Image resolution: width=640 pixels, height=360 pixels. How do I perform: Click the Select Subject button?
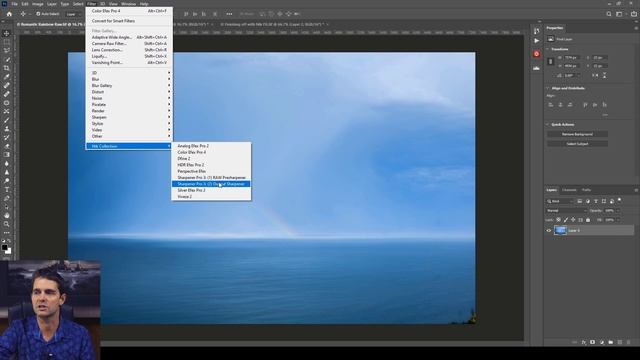coord(577,144)
